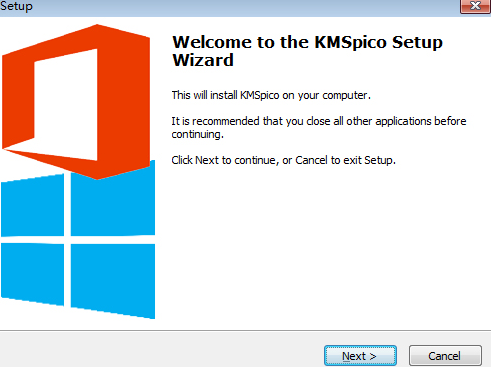Click the word 'continuing.' in the paragraph
This screenshot has height=367, width=491.
pos(197,134)
